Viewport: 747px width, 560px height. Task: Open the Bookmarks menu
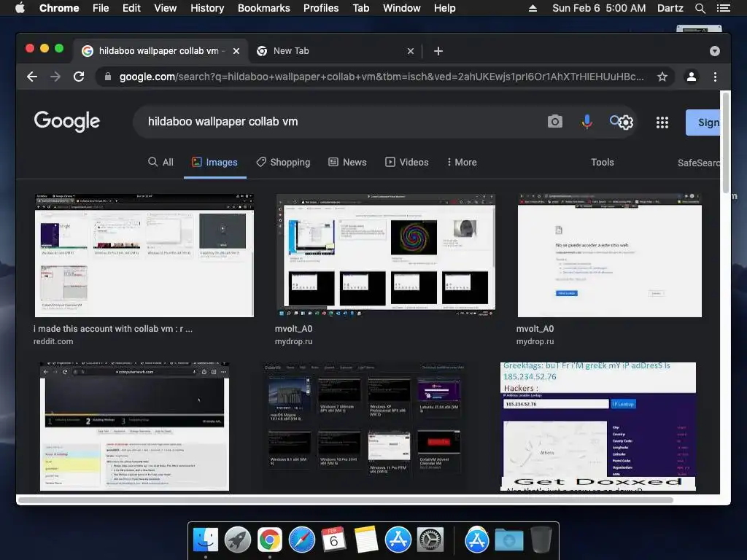[264, 8]
